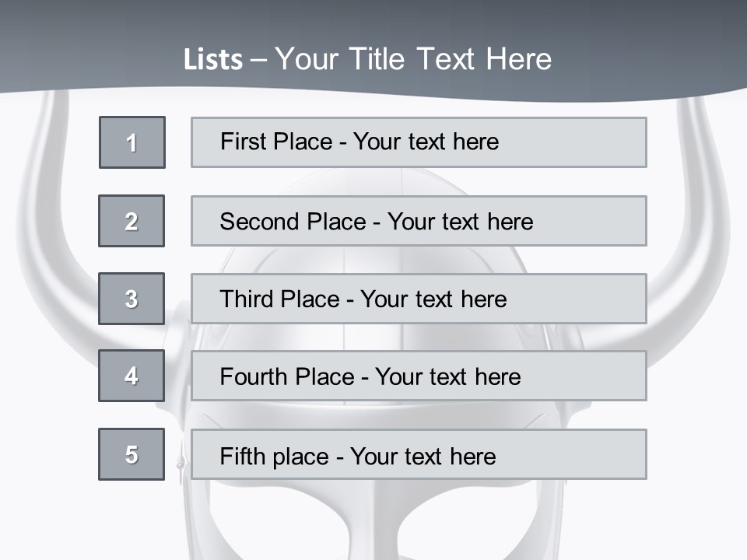Select the number 5 box
The image size is (747, 560).
pos(132,454)
